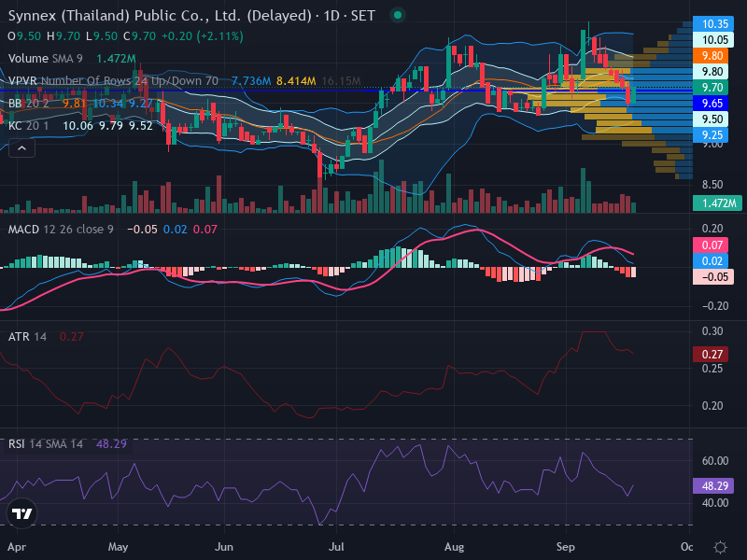This screenshot has height=560, width=747.
Task: Click the 1.472M volume axis label
Action: click(x=717, y=203)
